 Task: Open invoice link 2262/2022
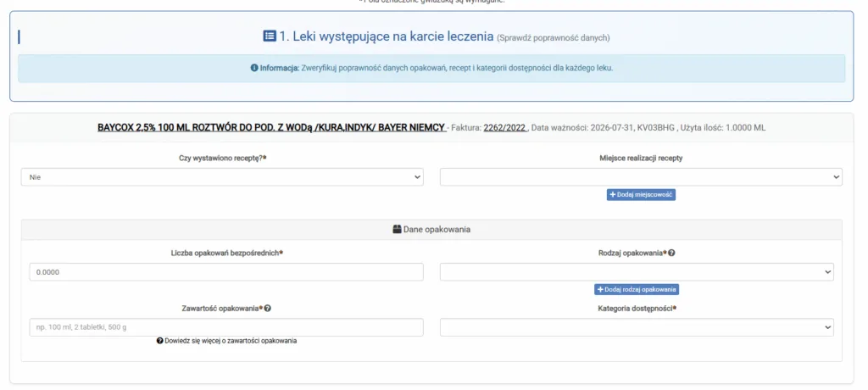pos(505,128)
